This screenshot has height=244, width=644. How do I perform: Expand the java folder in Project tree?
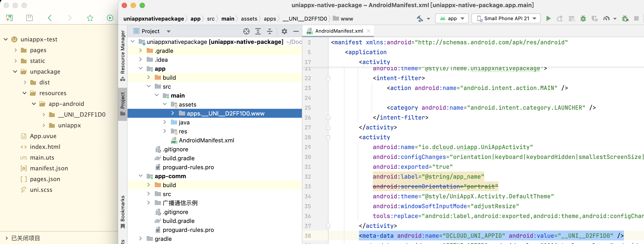[x=165, y=122]
